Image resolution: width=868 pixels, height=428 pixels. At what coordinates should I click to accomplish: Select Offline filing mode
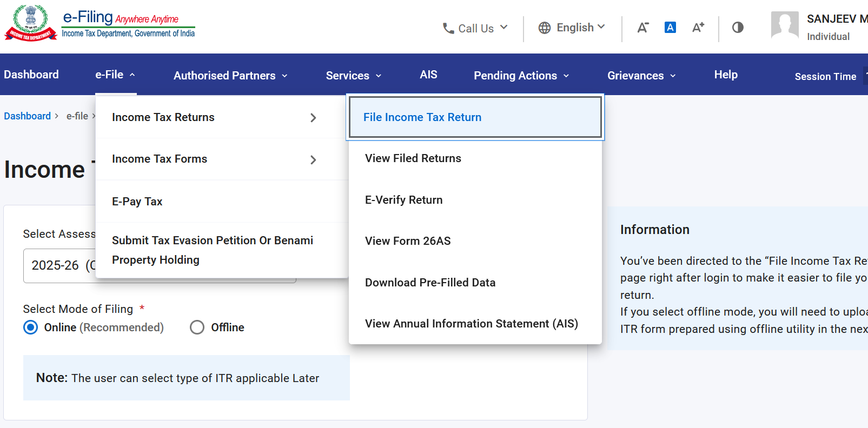coord(197,327)
